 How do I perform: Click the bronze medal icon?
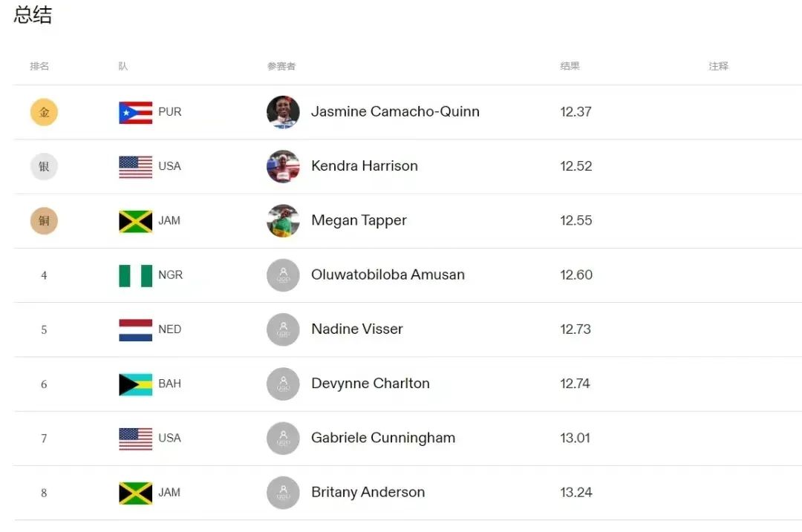pos(44,220)
